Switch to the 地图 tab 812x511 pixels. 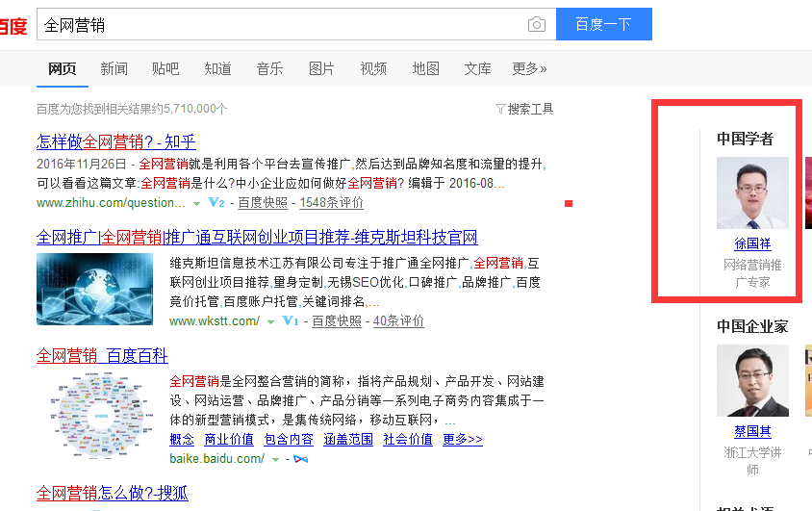point(425,68)
